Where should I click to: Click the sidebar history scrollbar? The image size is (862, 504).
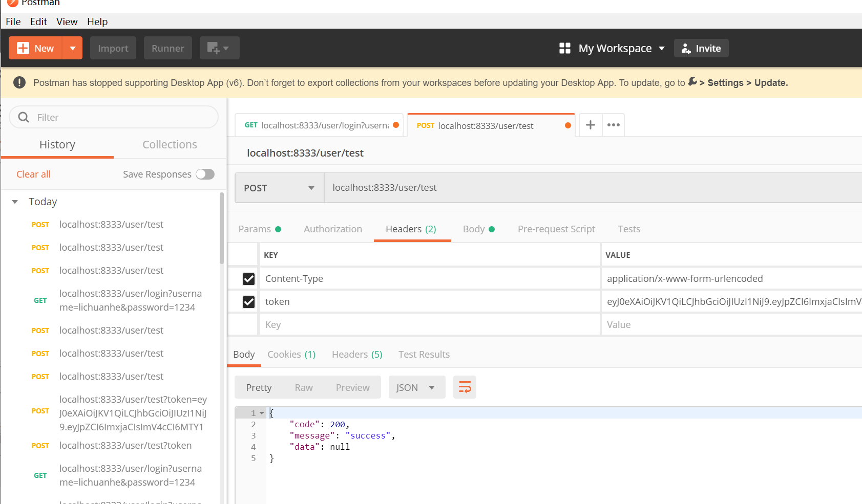coord(222,228)
